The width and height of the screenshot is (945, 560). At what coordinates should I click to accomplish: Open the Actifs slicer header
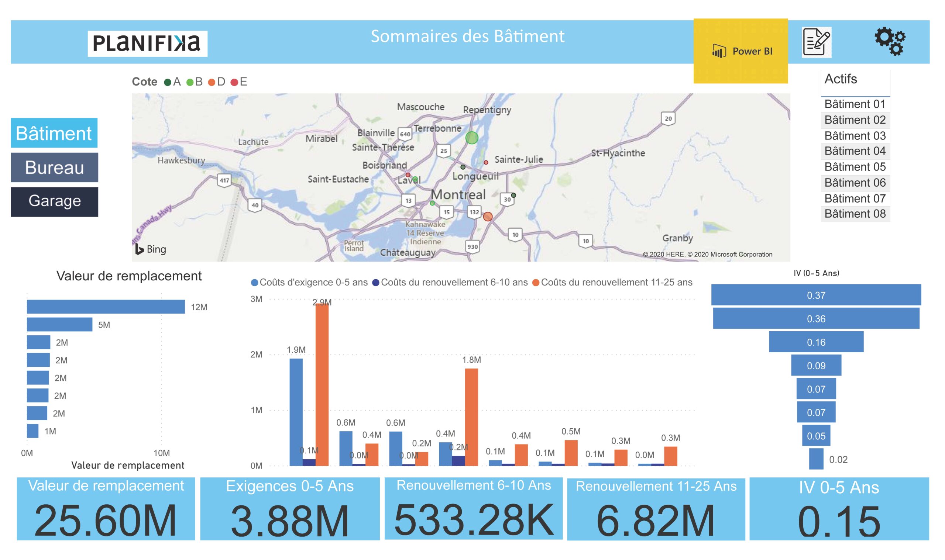click(841, 79)
